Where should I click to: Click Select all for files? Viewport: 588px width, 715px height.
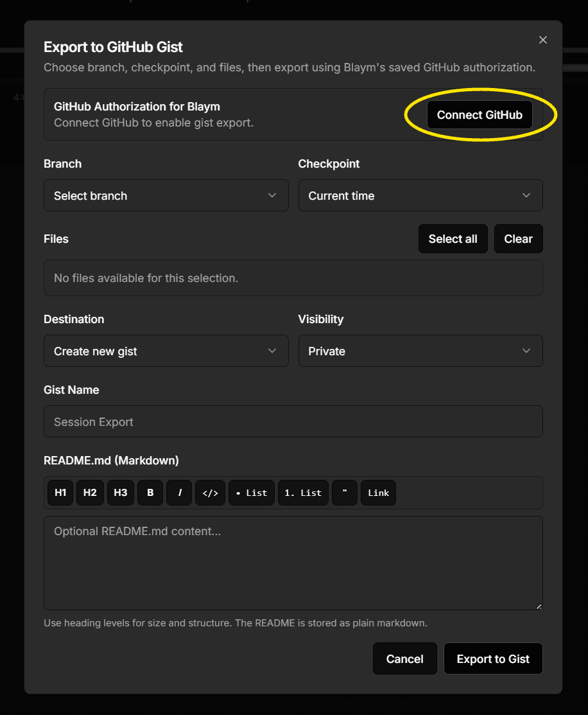click(x=453, y=239)
